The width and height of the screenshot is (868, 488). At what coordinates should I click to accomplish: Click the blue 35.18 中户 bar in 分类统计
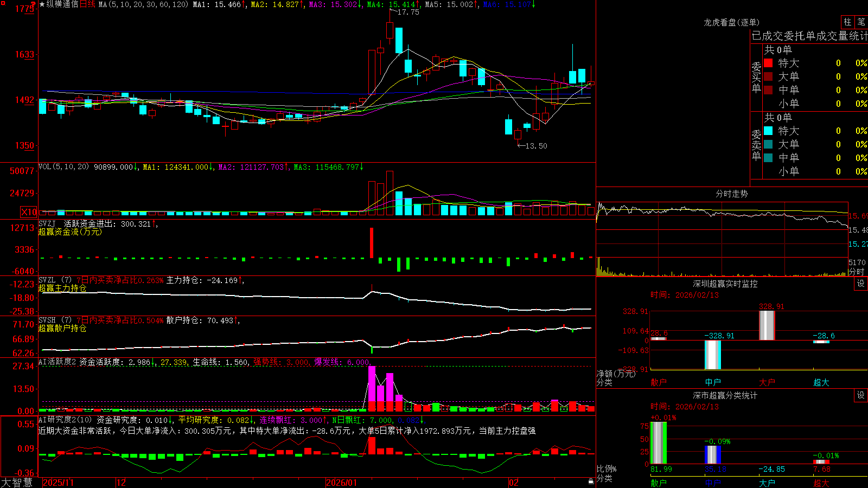(713, 454)
